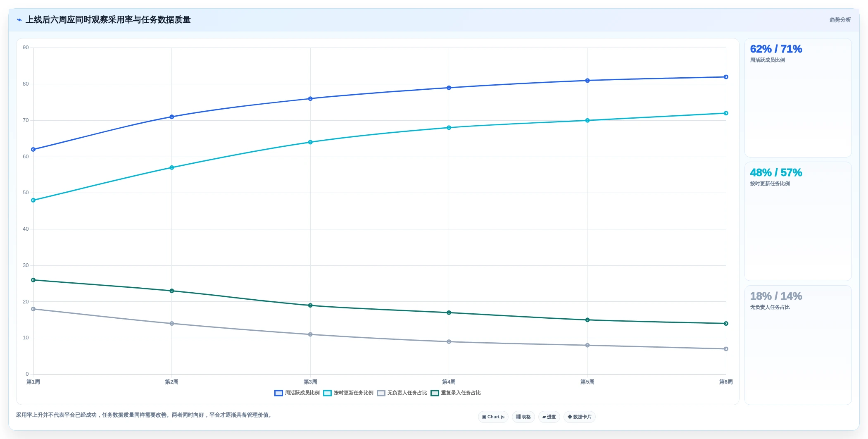The height and width of the screenshot is (439, 868).
Task: Click the 第1周 x-axis label
Action: pos(33,382)
